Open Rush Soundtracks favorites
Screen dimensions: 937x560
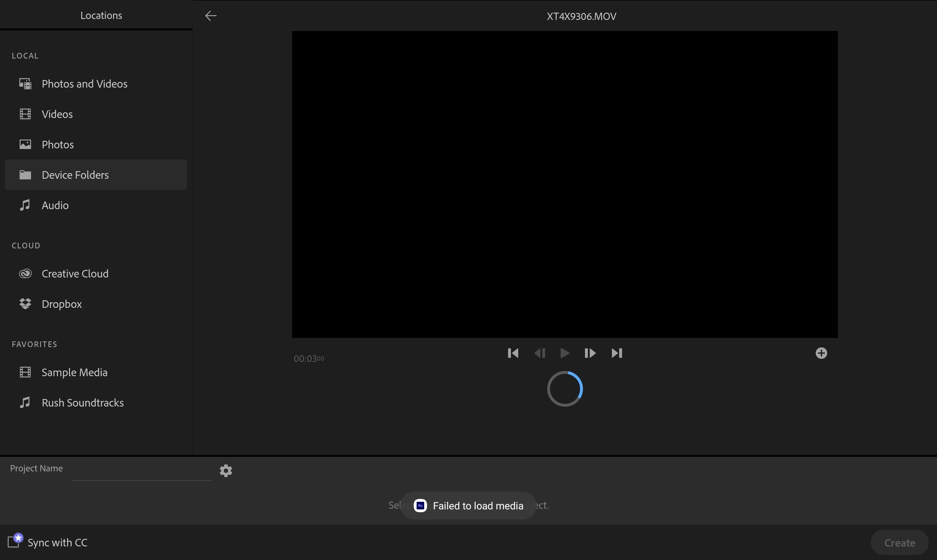pos(82,403)
